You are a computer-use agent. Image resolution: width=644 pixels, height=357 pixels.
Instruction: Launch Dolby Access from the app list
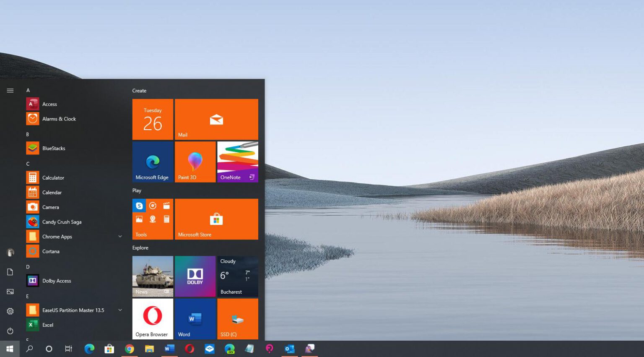(75, 281)
